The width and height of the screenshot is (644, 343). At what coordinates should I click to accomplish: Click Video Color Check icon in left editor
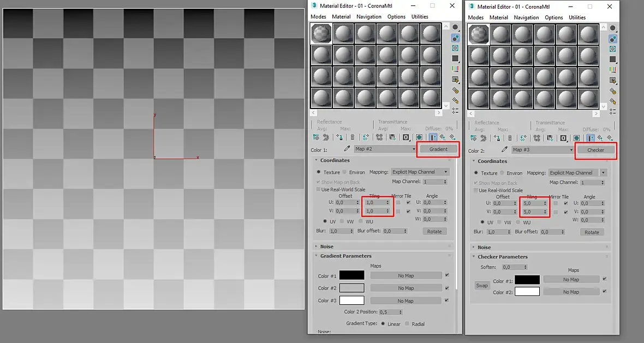tap(455, 69)
